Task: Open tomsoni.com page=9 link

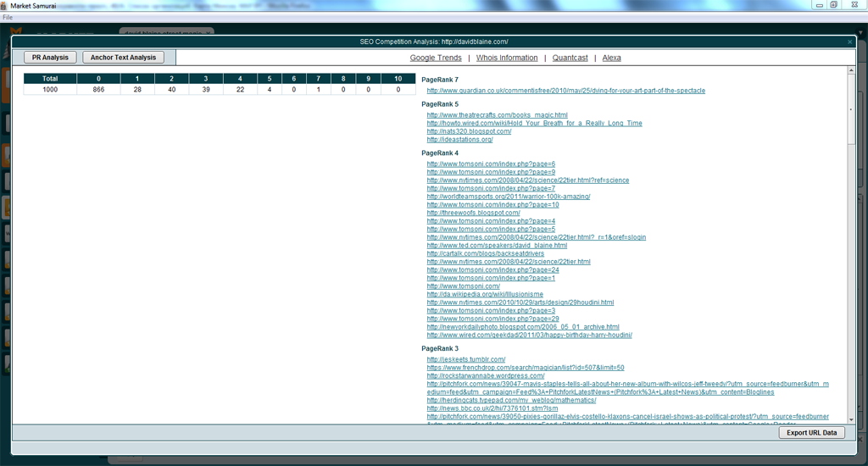Action: pyautogui.click(x=491, y=172)
